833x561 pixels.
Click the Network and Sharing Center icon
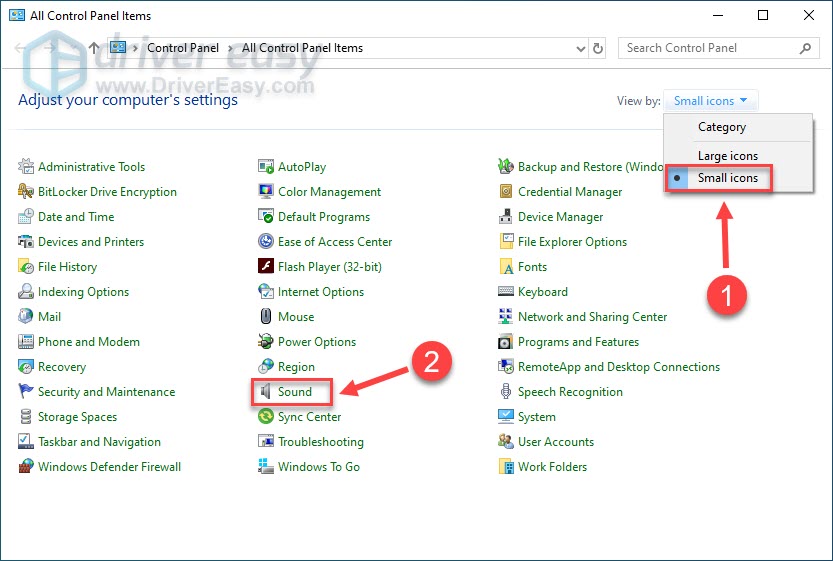[x=507, y=317]
